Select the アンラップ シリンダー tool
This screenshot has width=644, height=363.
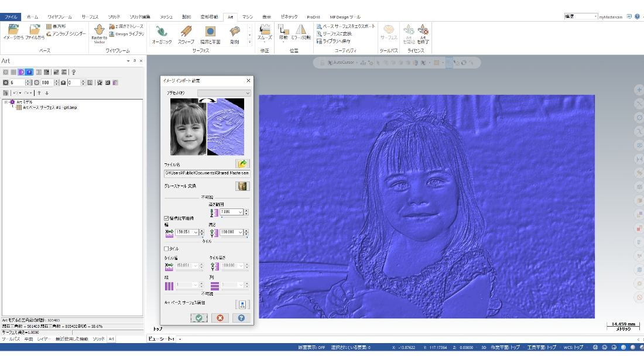66,34
